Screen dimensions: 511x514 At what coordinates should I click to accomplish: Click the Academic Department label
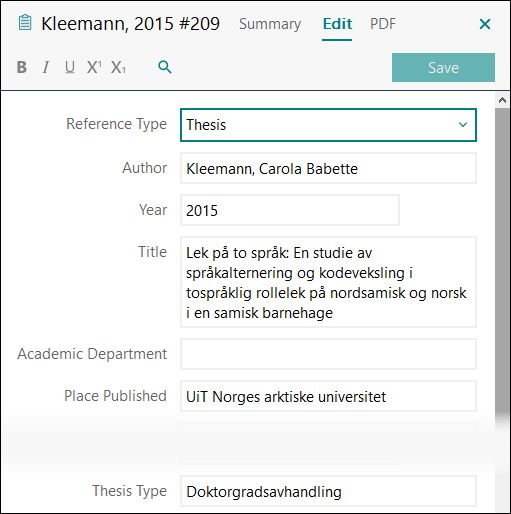92,354
